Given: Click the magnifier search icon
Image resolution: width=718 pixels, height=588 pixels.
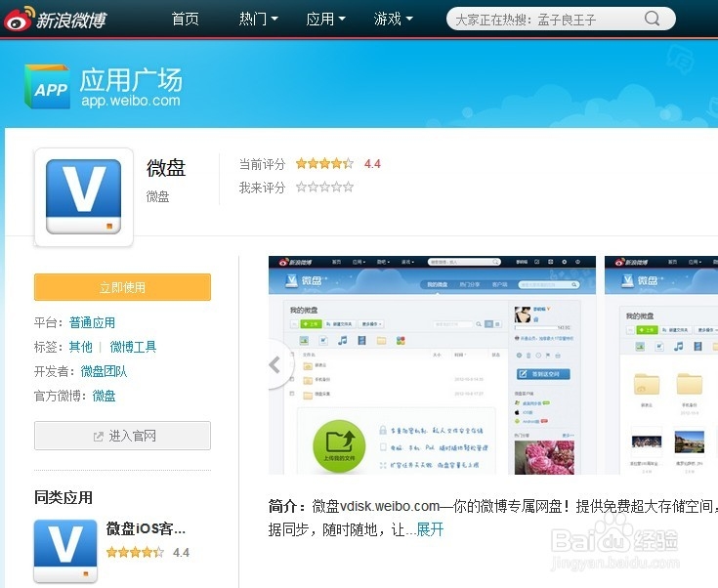Looking at the screenshot, I should click(x=653, y=19).
